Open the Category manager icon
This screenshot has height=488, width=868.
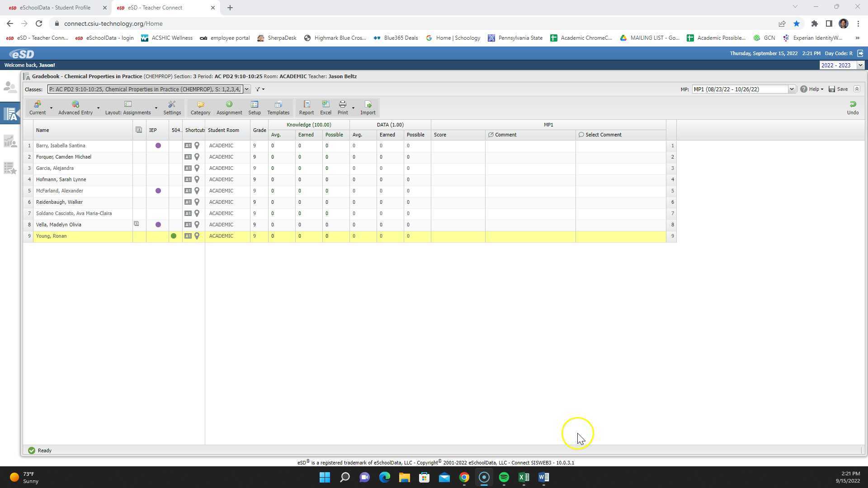point(200,108)
